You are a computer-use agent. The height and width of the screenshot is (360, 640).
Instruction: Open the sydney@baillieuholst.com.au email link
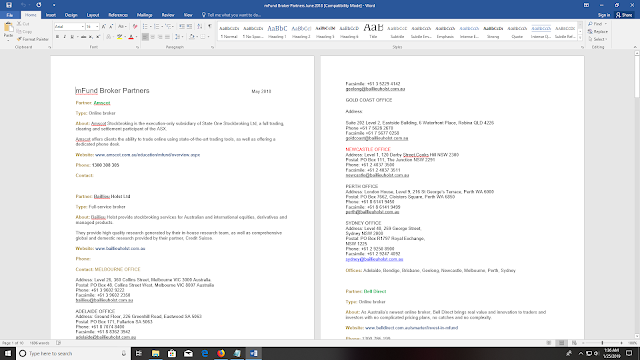pos(374,259)
